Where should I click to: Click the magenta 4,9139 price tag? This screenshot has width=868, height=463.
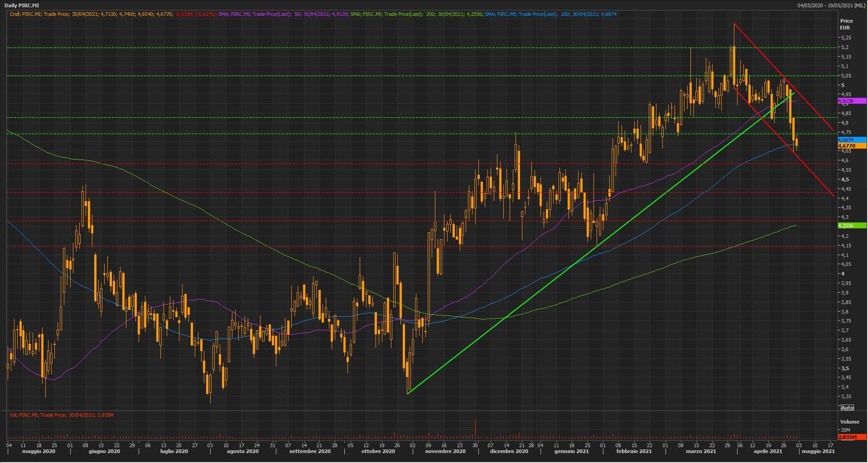pos(846,101)
